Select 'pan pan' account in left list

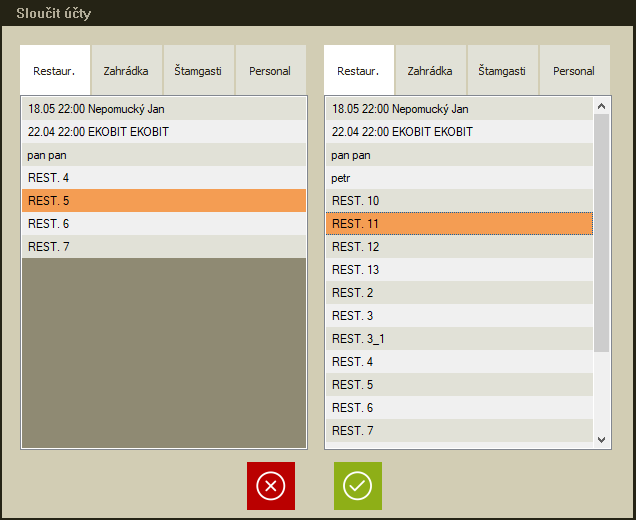(163, 155)
